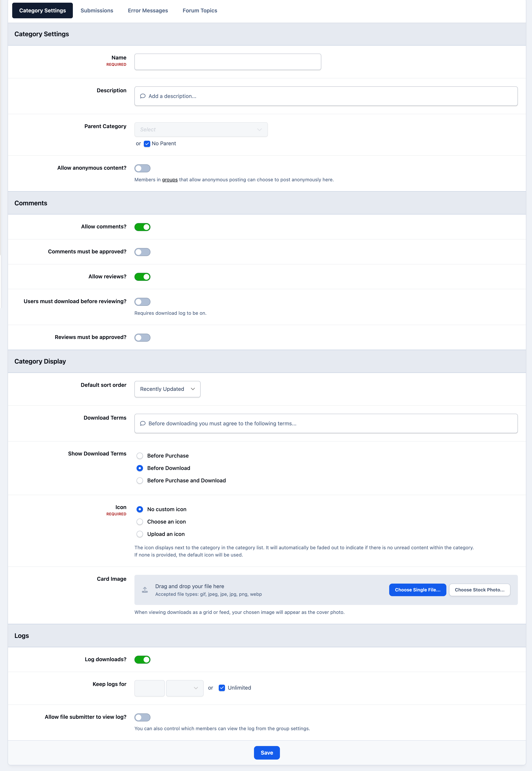Open the Category Settings tab
Screen dimensions: 532x771
(42, 10)
